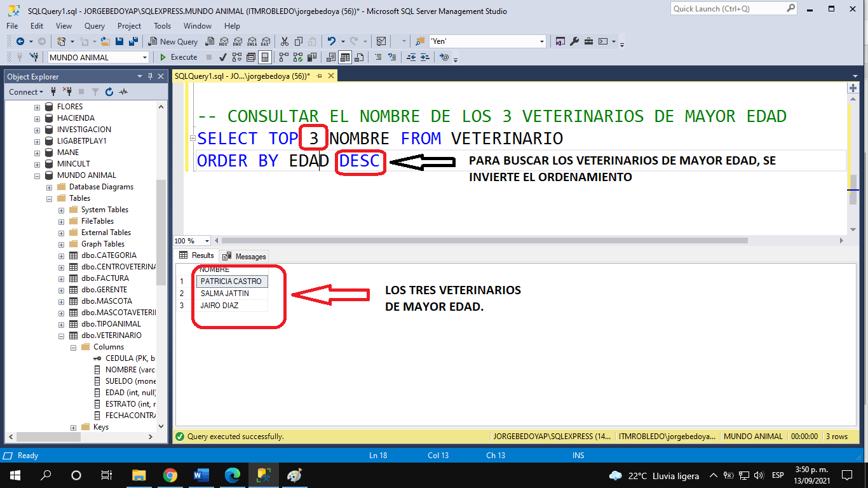868x488 pixels.
Task: Collapse the dbo.VETERINARIO table node
Action: [62, 335]
